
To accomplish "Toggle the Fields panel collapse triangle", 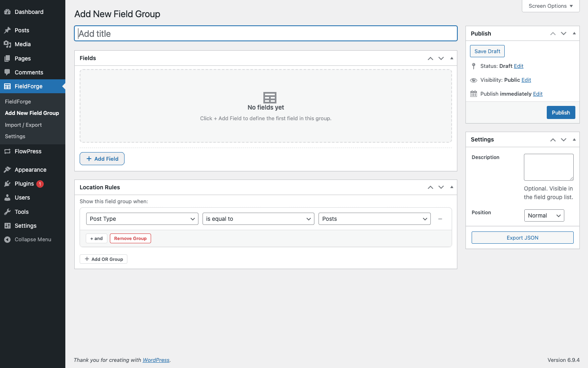I will click(x=452, y=58).
